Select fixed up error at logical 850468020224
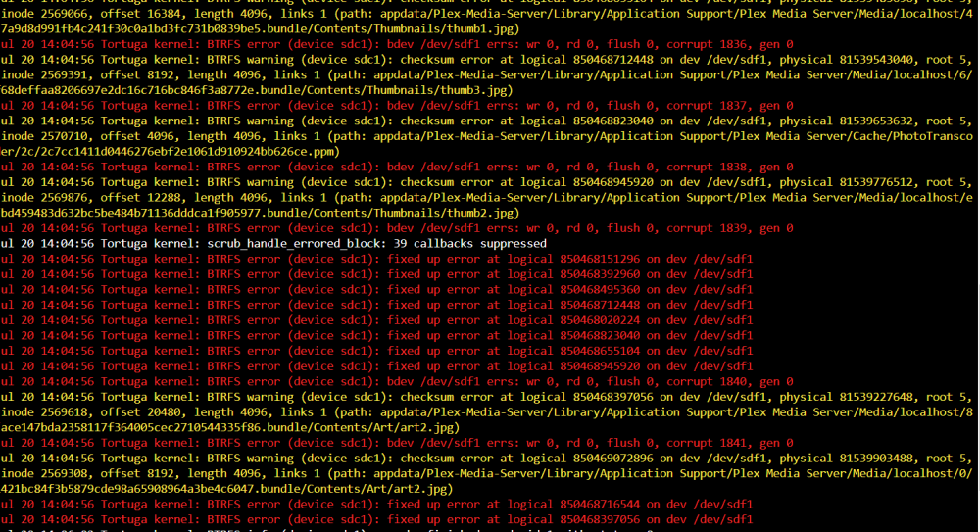 (x=377, y=320)
